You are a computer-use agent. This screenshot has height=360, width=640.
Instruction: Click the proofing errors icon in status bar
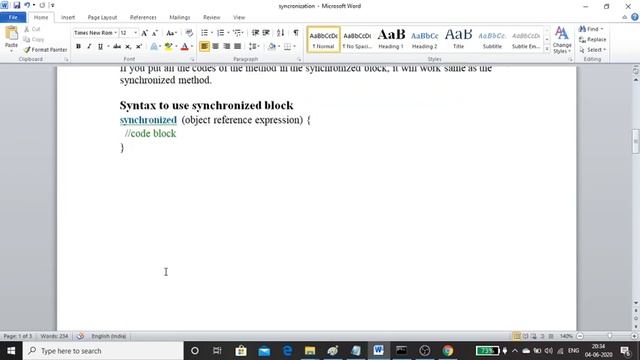pos(80,336)
